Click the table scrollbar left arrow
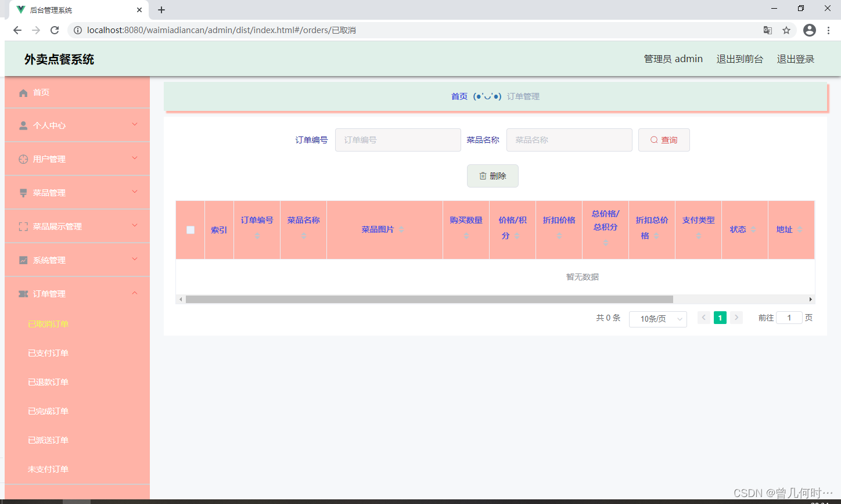The width and height of the screenshot is (841, 504). [x=181, y=299]
